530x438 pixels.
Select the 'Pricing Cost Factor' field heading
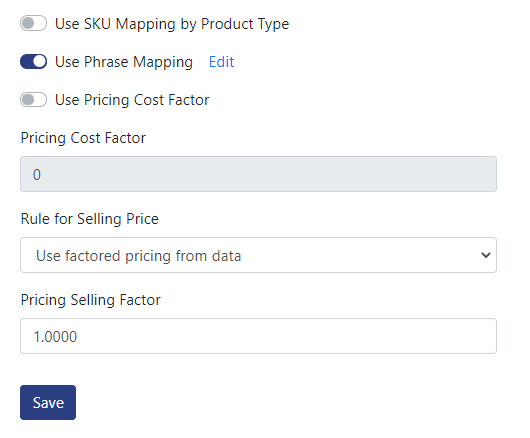pos(83,138)
